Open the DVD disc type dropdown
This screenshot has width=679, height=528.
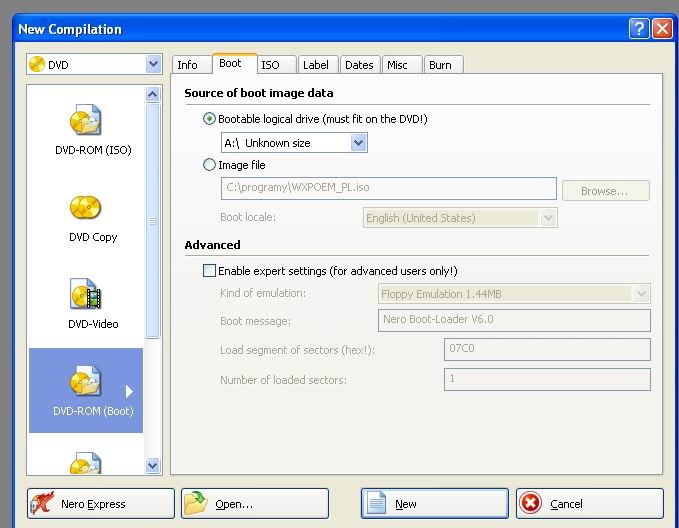[153, 64]
